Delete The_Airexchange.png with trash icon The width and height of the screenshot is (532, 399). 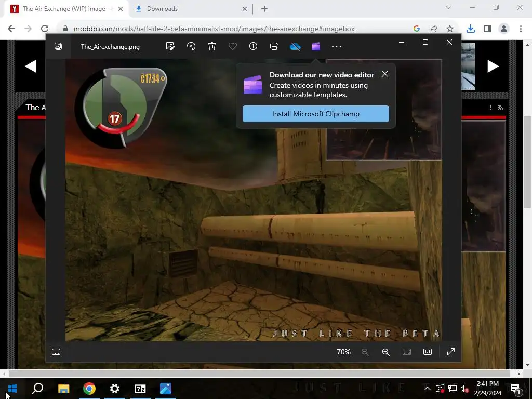212,46
